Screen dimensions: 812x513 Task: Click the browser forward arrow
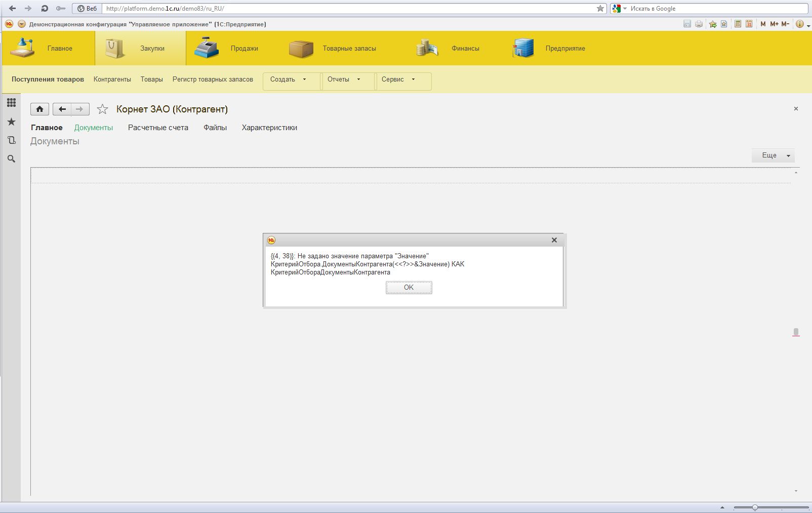pyautogui.click(x=28, y=8)
